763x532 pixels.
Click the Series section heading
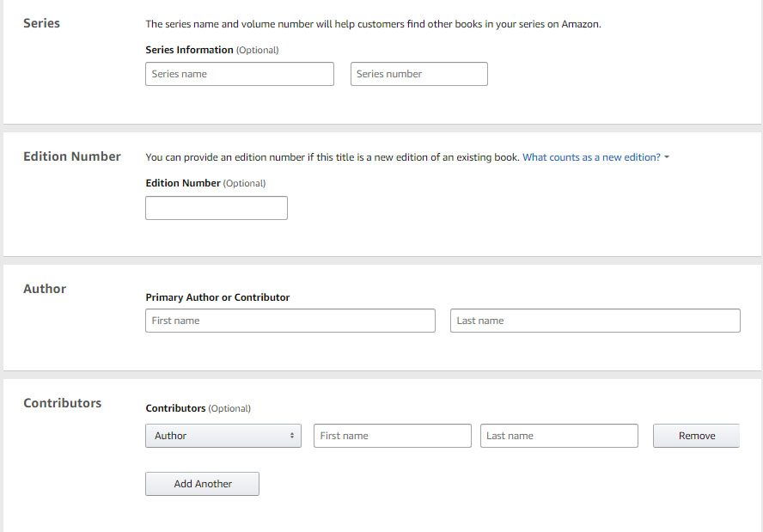(41, 23)
